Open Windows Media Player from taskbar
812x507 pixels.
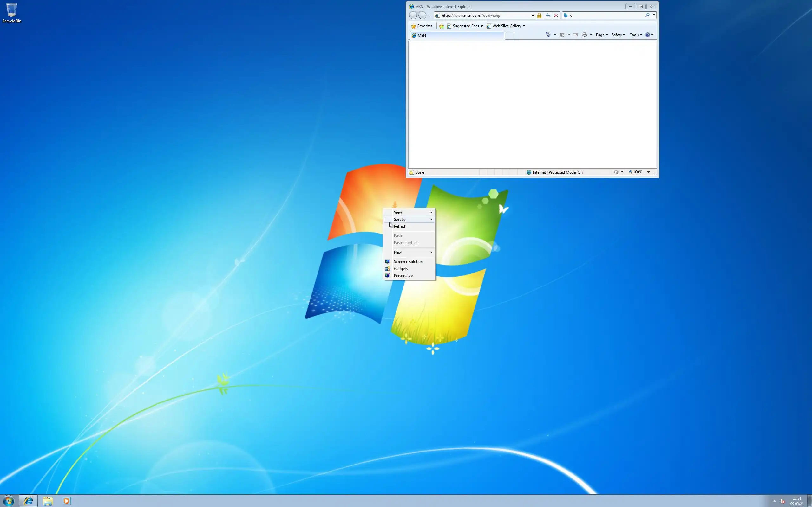pyautogui.click(x=66, y=501)
